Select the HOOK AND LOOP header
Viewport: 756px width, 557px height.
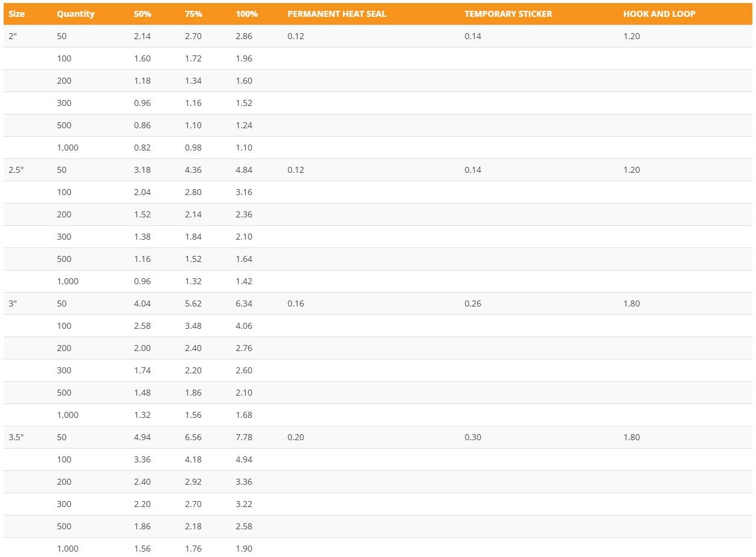[659, 14]
